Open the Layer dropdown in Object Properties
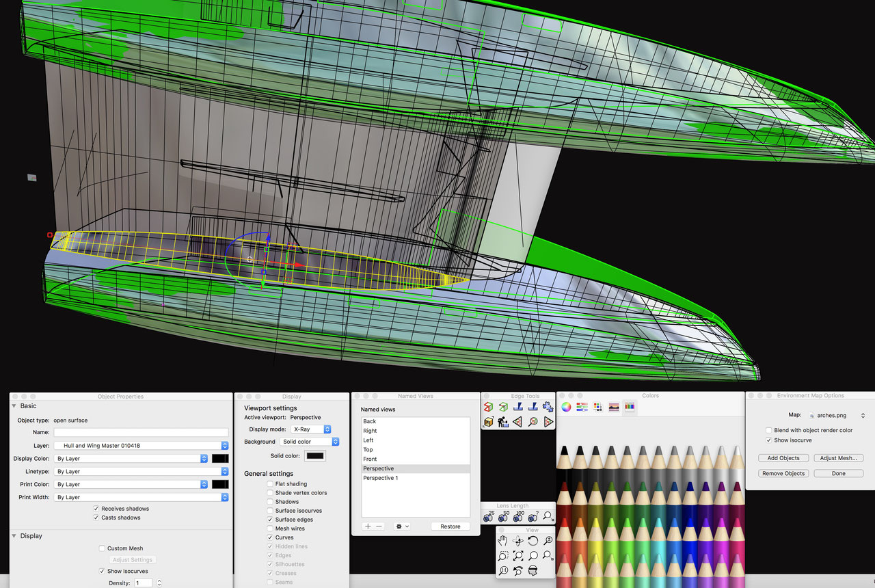875x588 pixels. click(224, 446)
